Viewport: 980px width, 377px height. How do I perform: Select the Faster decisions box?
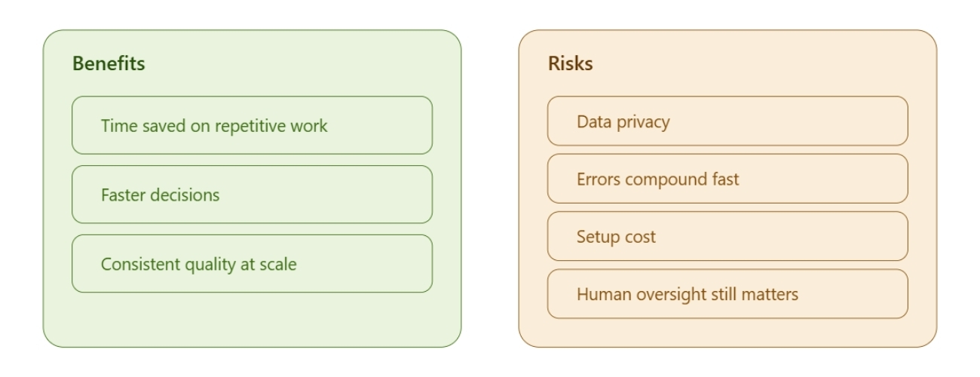[252, 195]
